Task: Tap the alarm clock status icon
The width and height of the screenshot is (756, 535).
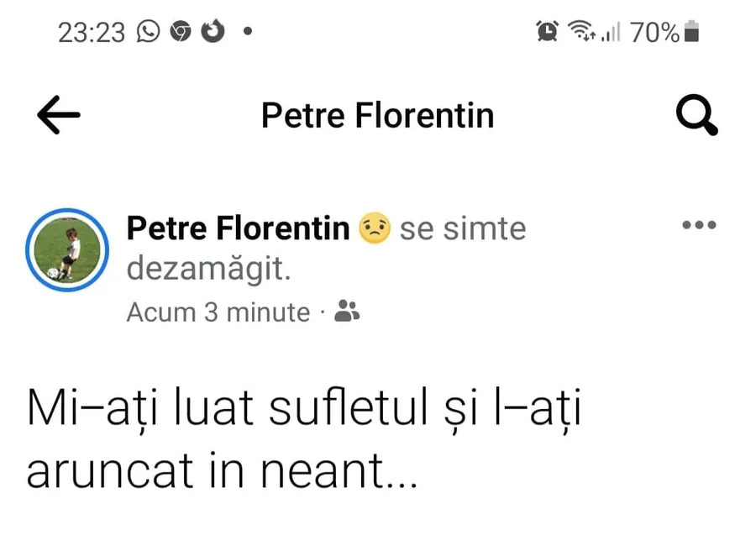Action: click(548, 32)
